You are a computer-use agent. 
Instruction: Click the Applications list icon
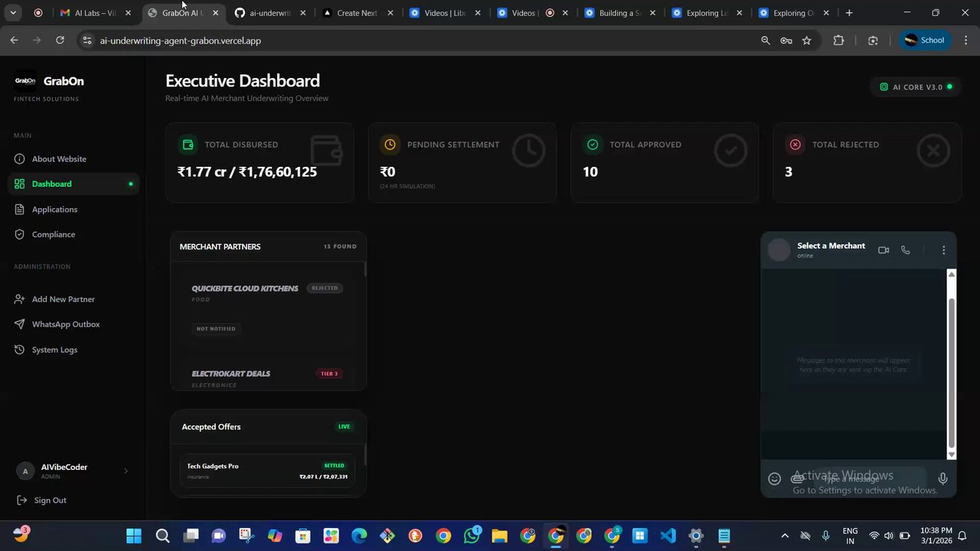click(x=20, y=210)
